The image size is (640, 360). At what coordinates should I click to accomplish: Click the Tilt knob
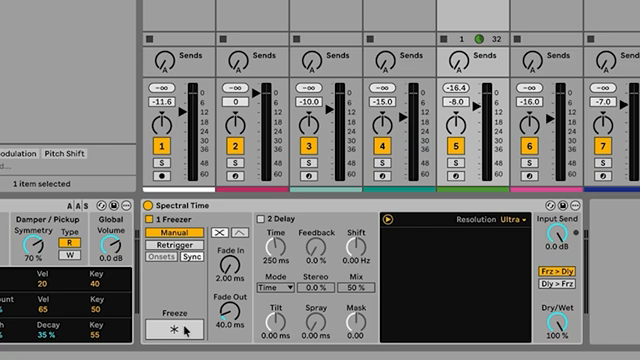(276, 322)
